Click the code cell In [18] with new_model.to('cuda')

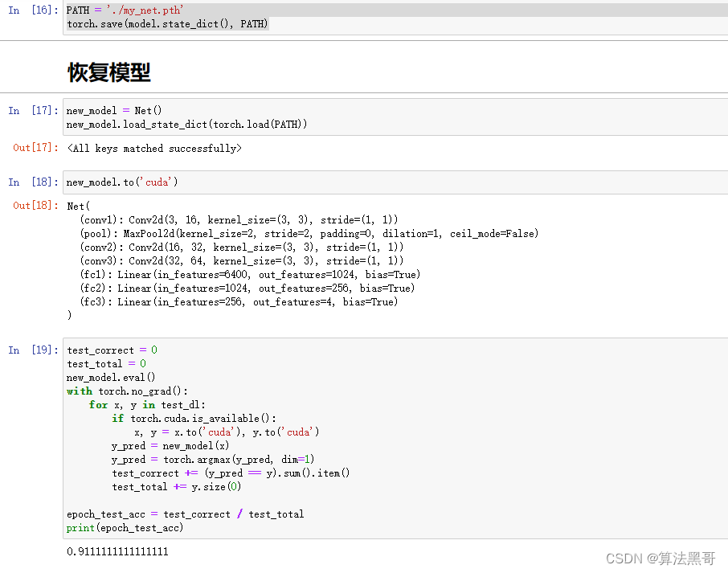click(x=395, y=182)
